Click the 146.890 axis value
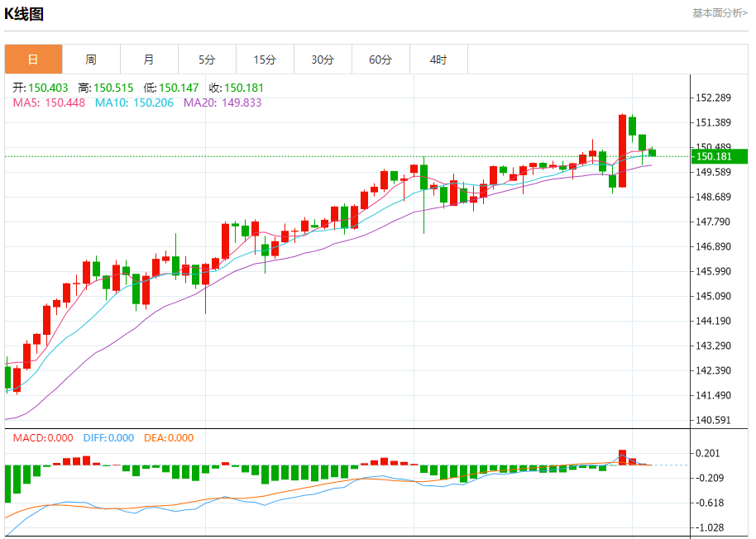 (713, 246)
